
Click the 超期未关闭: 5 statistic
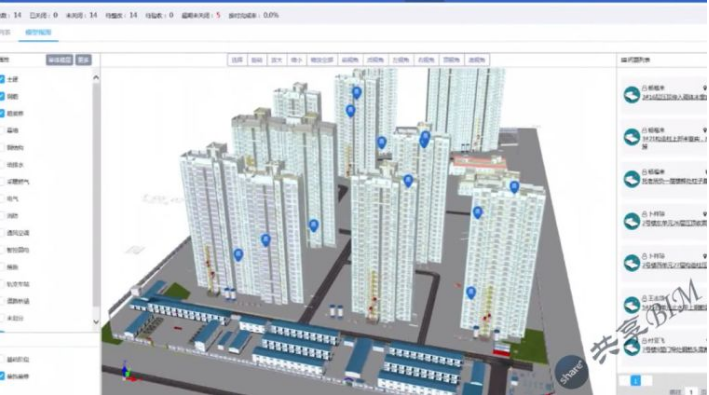(x=201, y=15)
